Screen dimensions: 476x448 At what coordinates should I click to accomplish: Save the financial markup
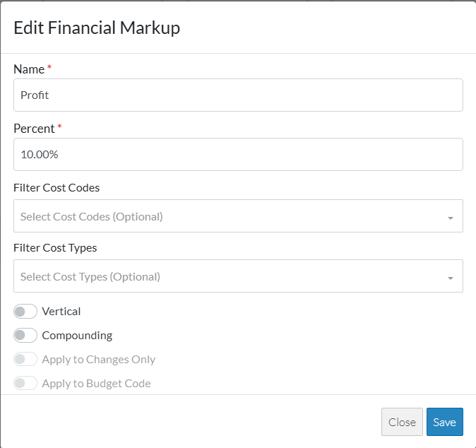(x=444, y=422)
